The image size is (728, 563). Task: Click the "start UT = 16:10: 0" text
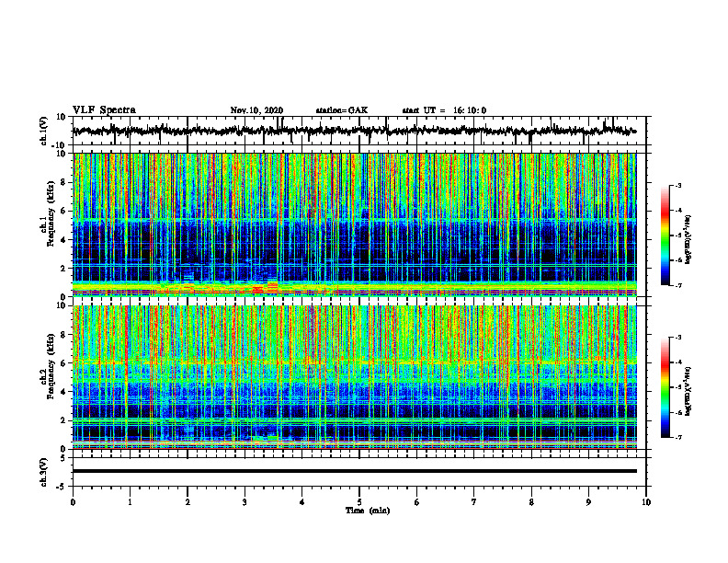click(x=444, y=110)
